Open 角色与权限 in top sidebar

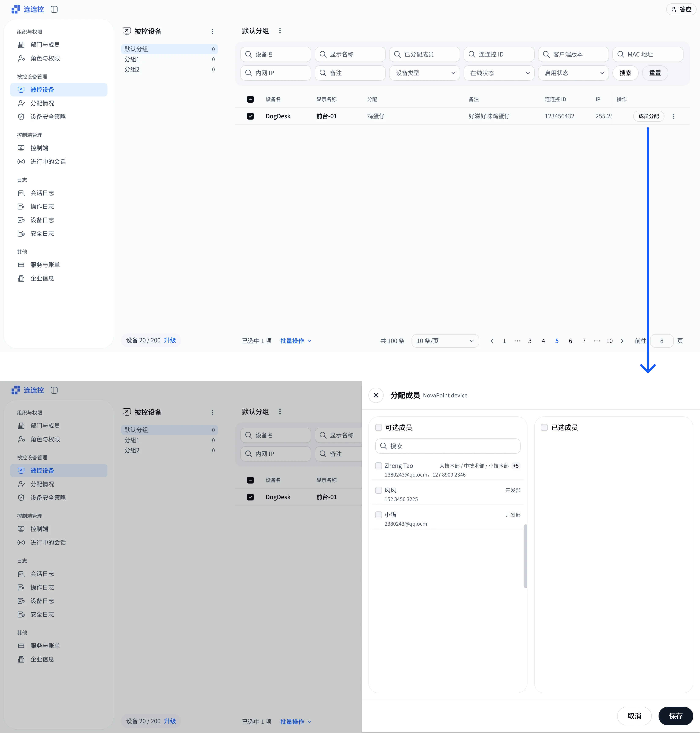pyautogui.click(x=59, y=58)
